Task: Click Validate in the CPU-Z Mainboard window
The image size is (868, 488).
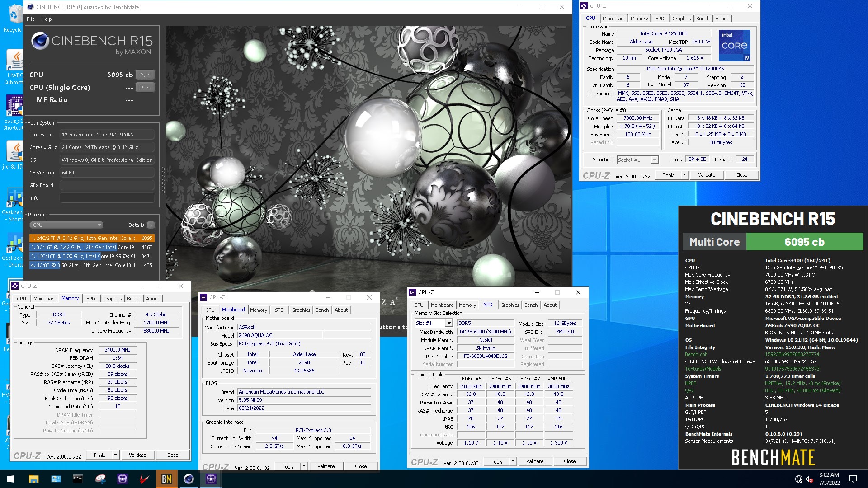Action: coord(326,466)
